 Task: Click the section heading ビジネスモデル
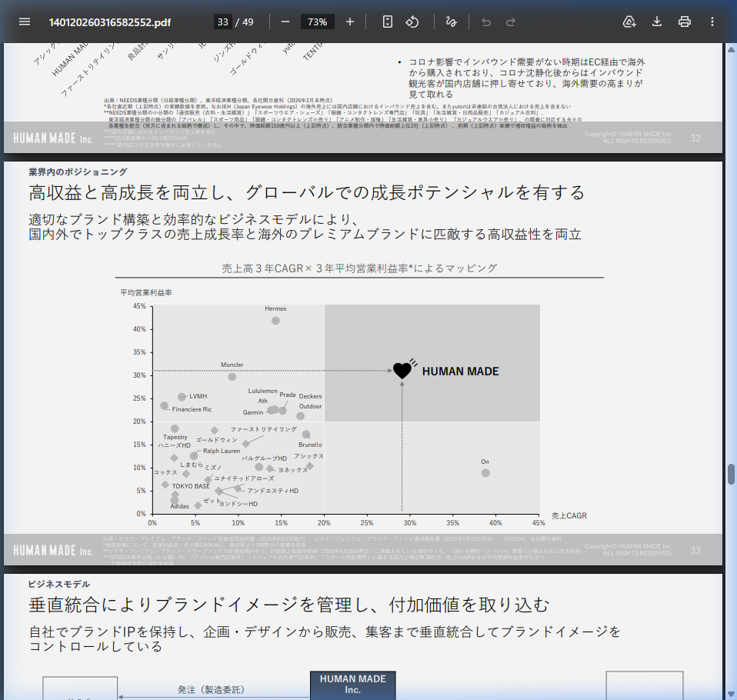click(59, 585)
